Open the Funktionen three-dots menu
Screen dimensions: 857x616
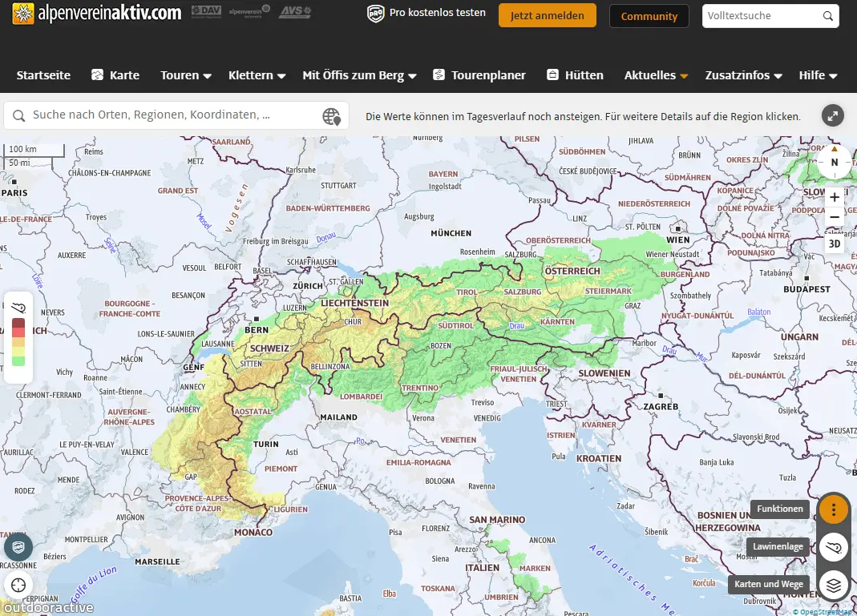click(834, 509)
